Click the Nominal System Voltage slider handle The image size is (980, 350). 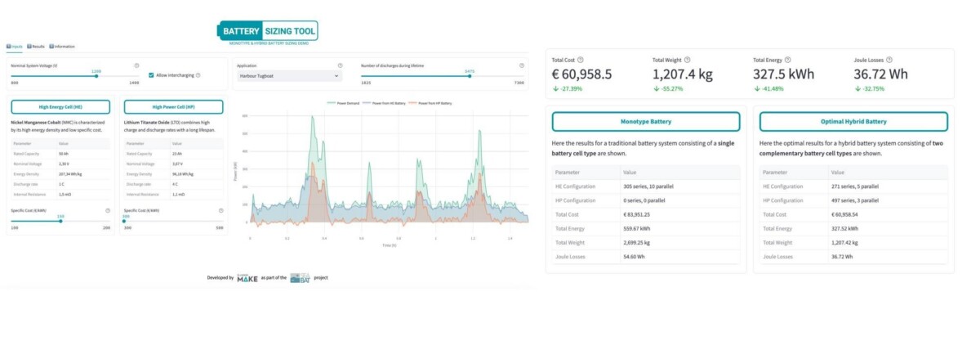(96, 75)
